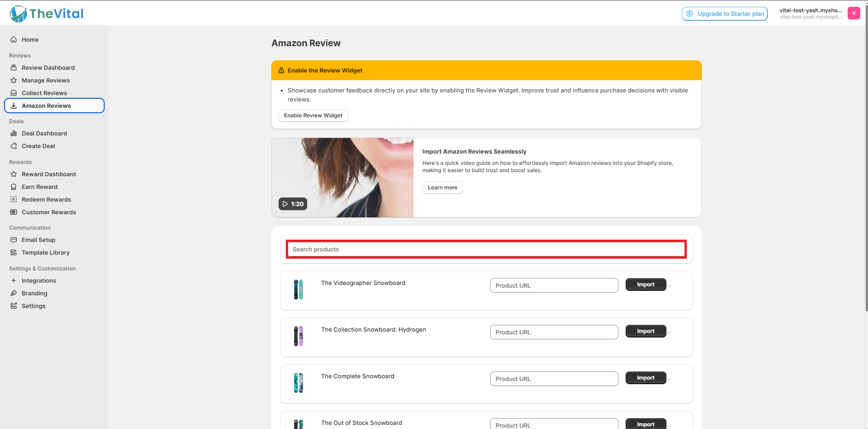Open Home in the sidebar
Viewport: 868px width, 429px height.
pos(54,39)
